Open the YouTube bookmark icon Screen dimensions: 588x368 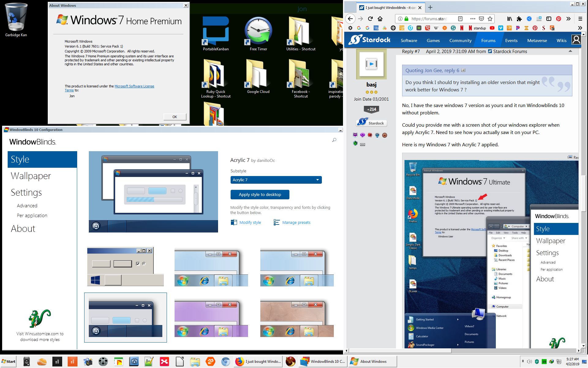click(492, 28)
